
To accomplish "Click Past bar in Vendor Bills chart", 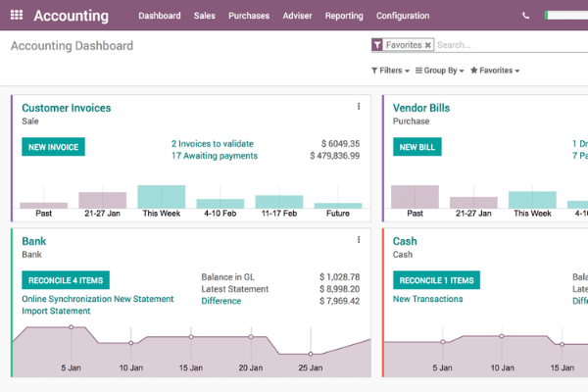I will (x=415, y=197).
